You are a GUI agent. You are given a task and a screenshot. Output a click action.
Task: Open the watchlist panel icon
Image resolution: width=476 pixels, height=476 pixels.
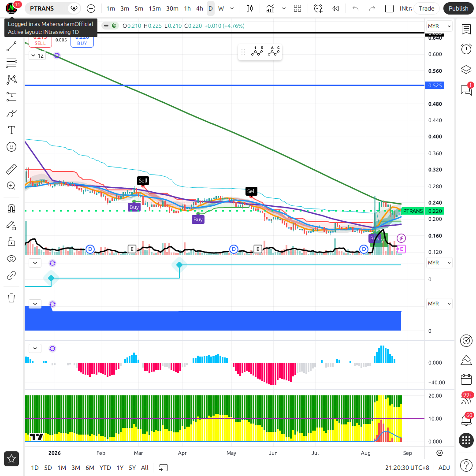click(466, 30)
